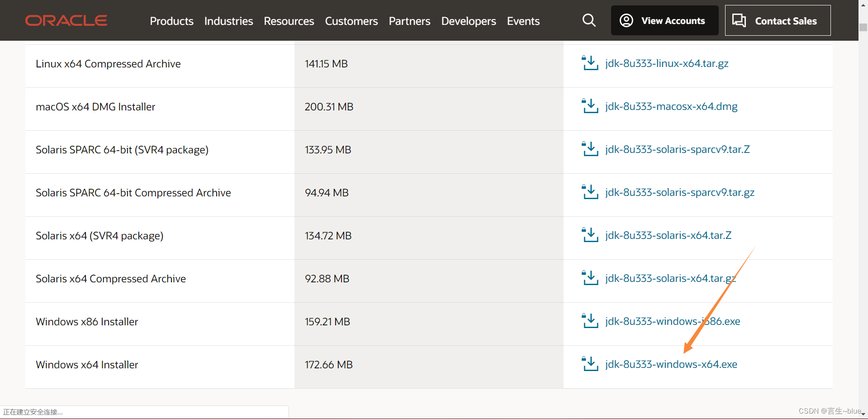
Task: Click the Oracle logo
Action: (66, 21)
